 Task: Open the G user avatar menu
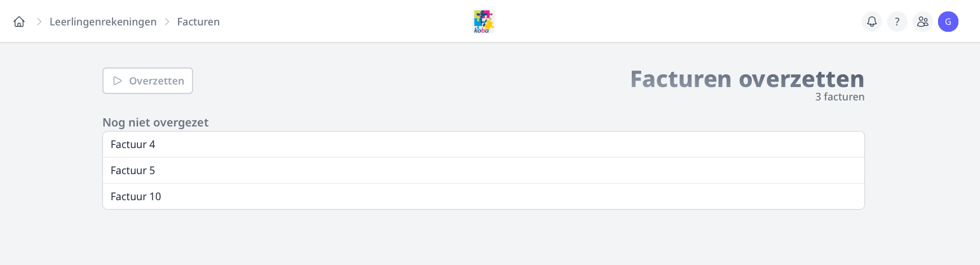948,22
